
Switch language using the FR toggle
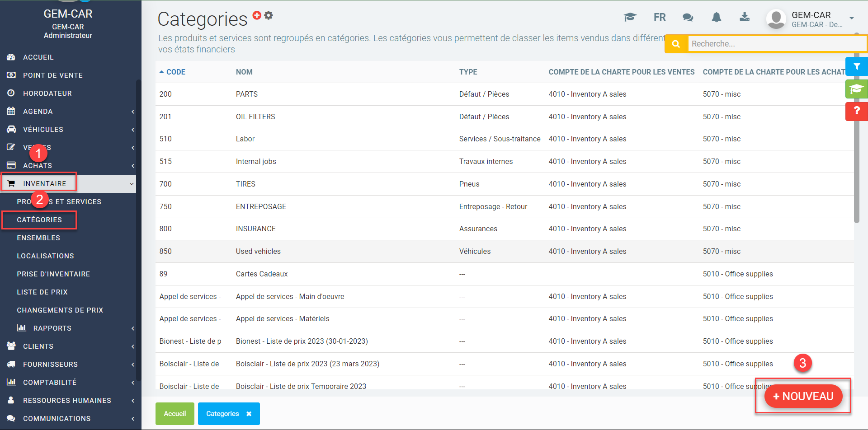click(x=659, y=18)
